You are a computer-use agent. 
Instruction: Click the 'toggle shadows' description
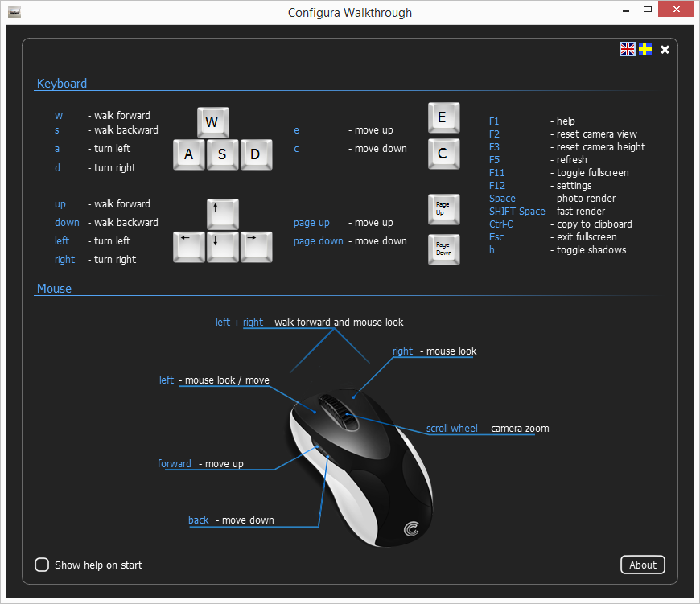coord(591,250)
